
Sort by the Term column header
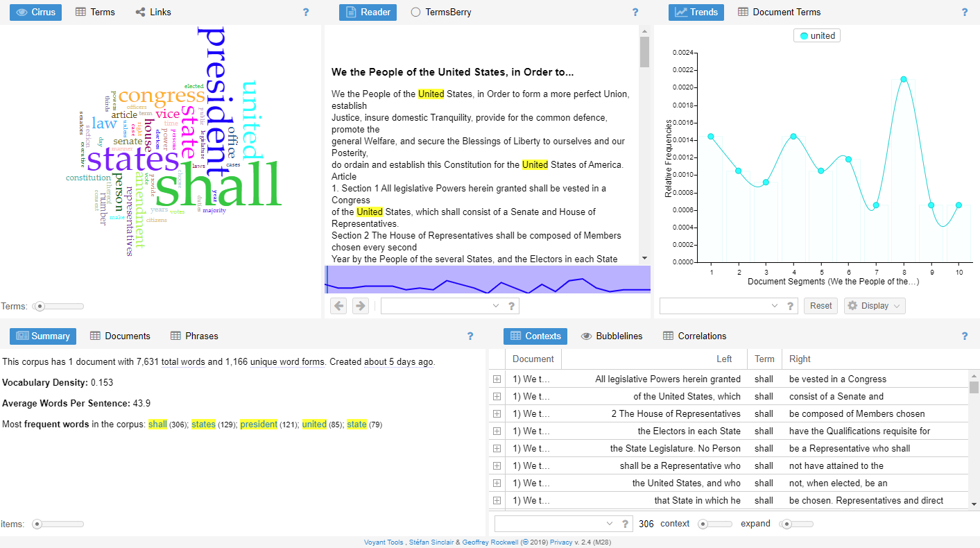click(x=764, y=359)
